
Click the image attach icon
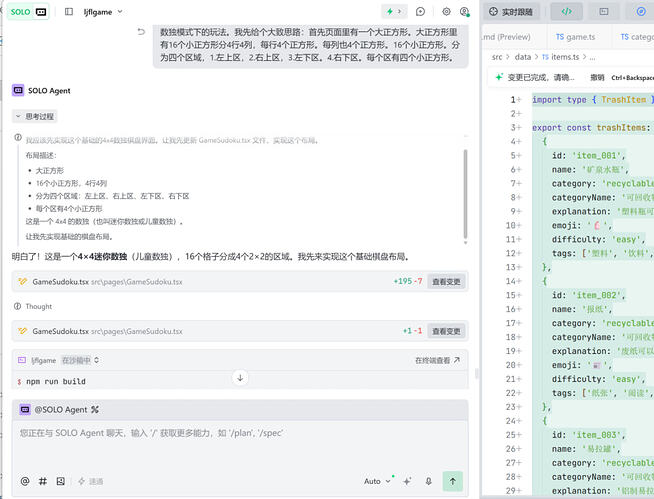(60, 481)
